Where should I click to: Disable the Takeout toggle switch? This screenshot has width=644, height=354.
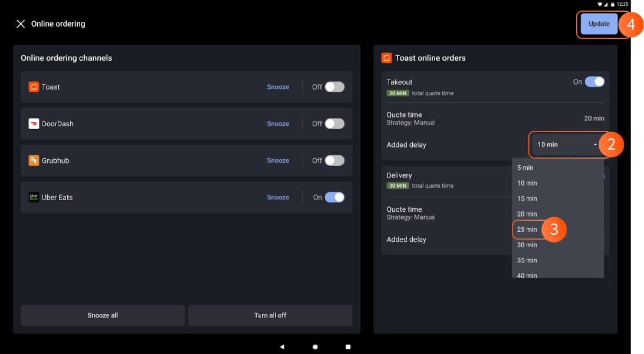(x=594, y=82)
